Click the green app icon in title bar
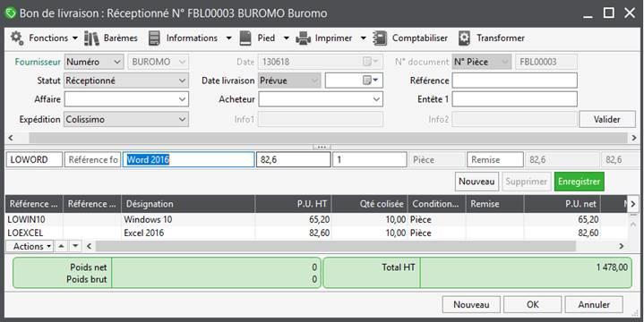The width and height of the screenshot is (644, 322). click(10, 13)
